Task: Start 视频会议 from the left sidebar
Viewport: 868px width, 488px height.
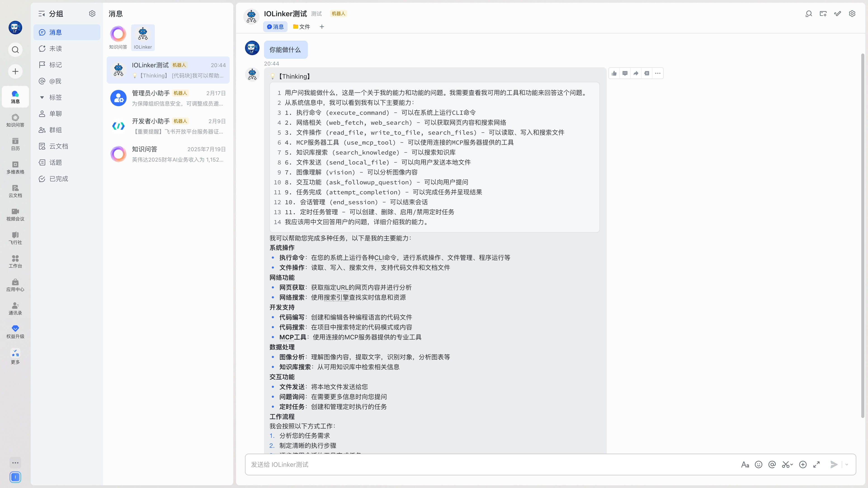Action: 15,215
